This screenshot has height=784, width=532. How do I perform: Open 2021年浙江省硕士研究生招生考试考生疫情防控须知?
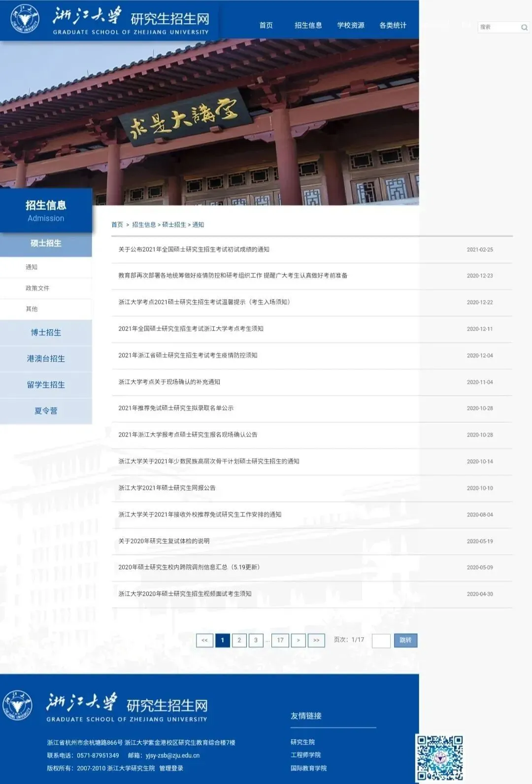[x=188, y=355]
